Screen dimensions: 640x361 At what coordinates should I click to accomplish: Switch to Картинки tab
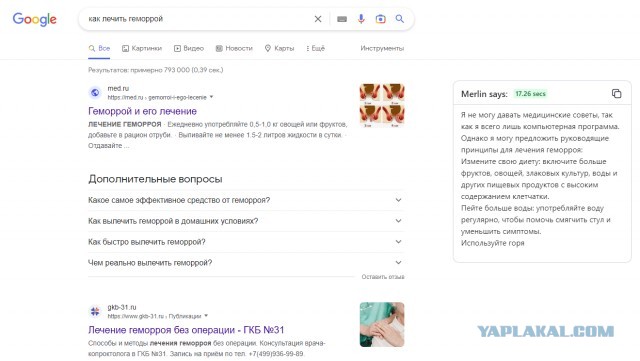(x=142, y=48)
